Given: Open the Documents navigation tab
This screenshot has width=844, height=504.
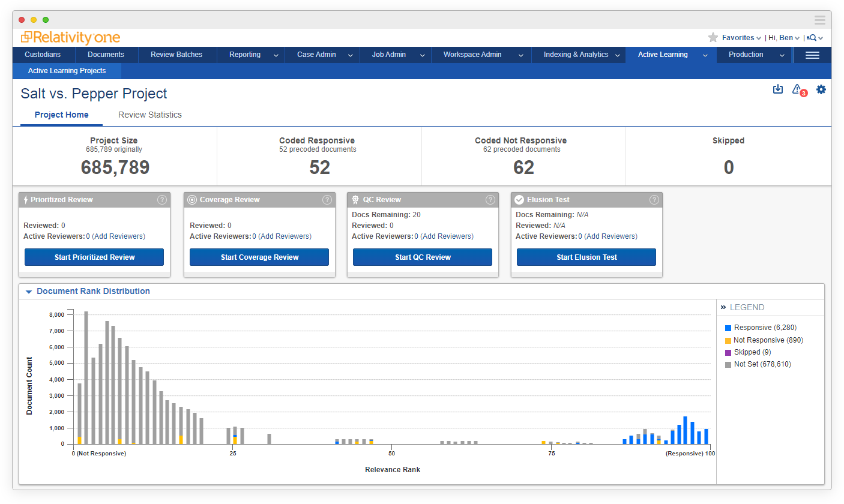Looking at the screenshot, I should coord(106,55).
